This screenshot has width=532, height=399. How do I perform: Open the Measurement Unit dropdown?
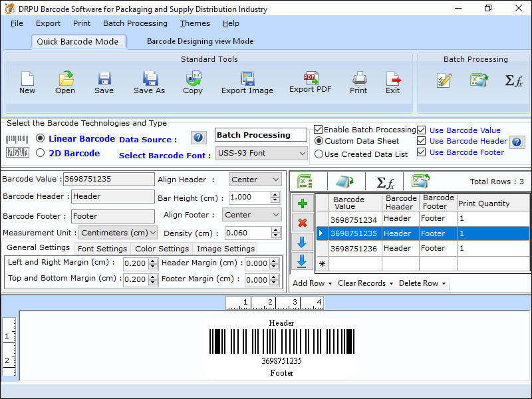click(x=118, y=233)
